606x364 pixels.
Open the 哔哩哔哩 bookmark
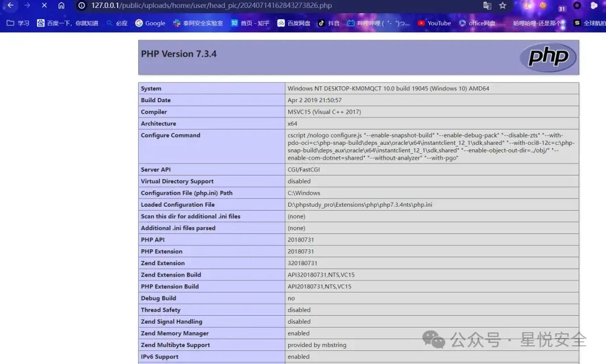point(379,23)
